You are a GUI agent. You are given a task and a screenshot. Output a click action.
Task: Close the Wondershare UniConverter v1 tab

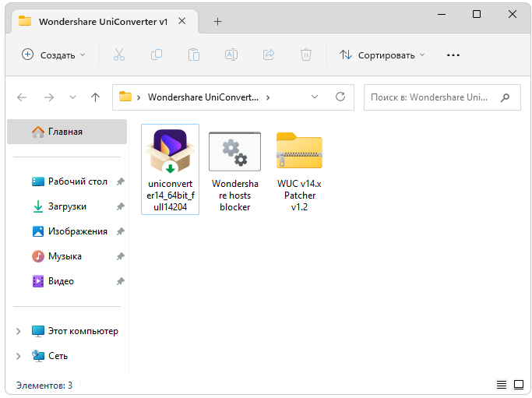coord(182,21)
